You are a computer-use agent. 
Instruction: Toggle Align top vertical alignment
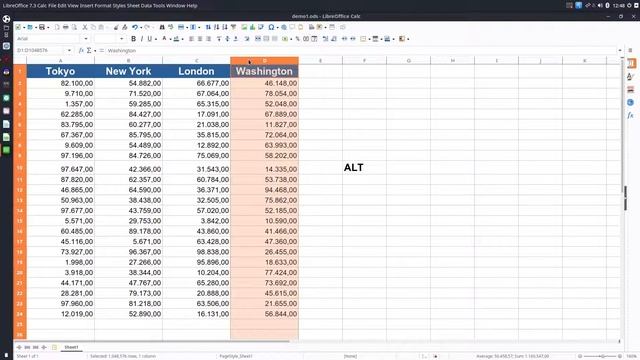click(219, 39)
